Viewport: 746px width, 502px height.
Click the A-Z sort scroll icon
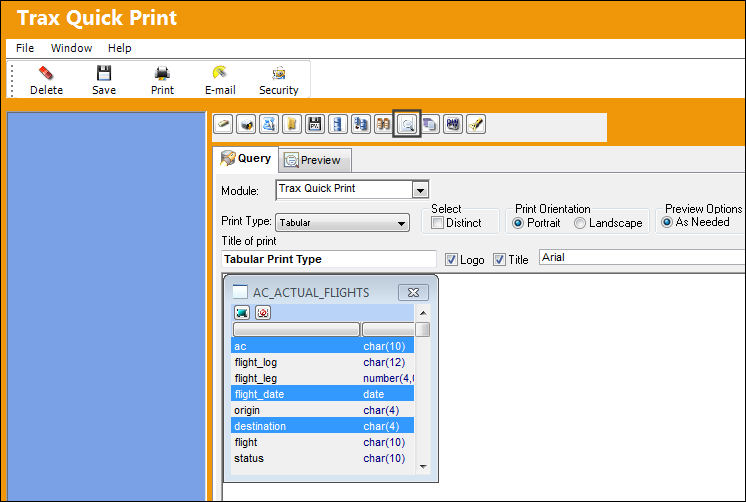269,125
